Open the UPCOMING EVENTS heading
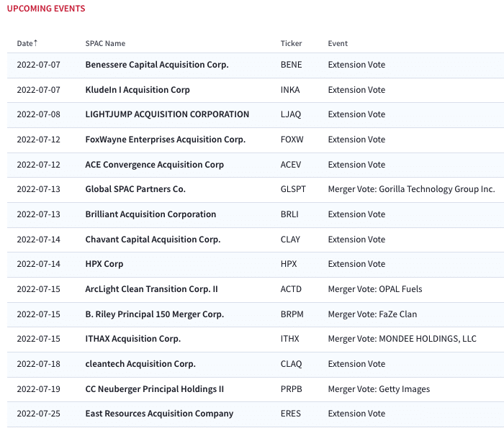The height and width of the screenshot is (428, 504). [x=46, y=9]
